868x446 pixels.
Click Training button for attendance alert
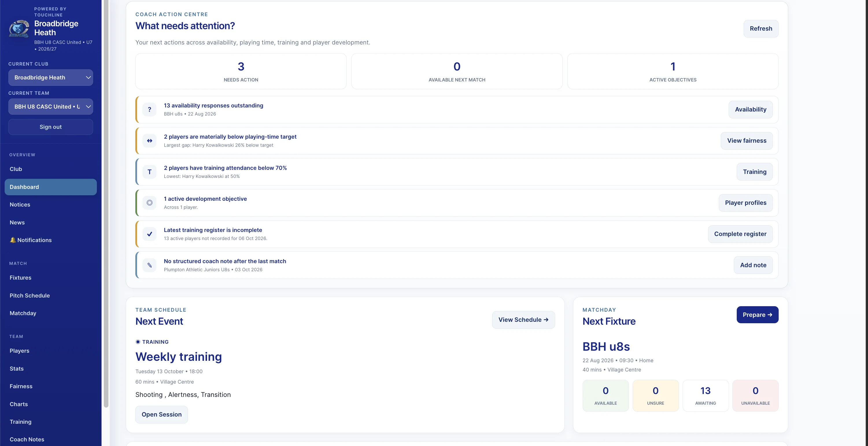[x=754, y=172]
